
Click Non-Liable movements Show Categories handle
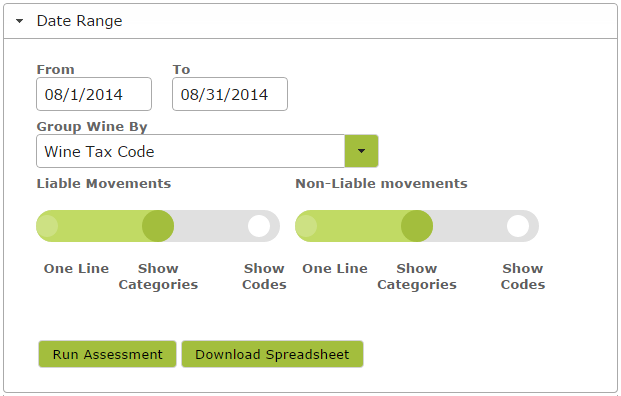(x=417, y=226)
